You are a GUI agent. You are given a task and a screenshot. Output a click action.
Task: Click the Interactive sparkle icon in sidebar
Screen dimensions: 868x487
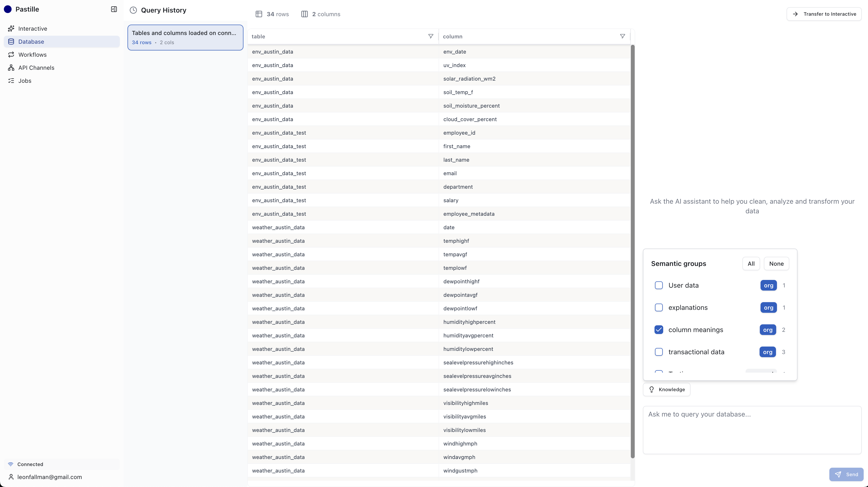point(11,29)
